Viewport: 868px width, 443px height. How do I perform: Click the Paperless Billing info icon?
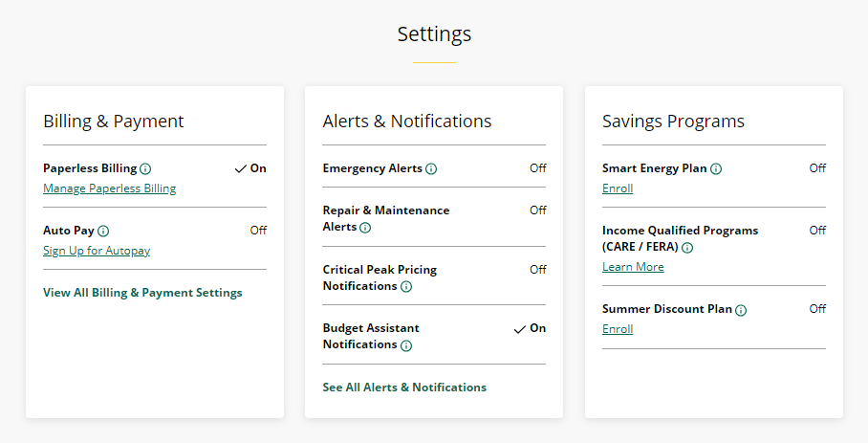point(145,169)
